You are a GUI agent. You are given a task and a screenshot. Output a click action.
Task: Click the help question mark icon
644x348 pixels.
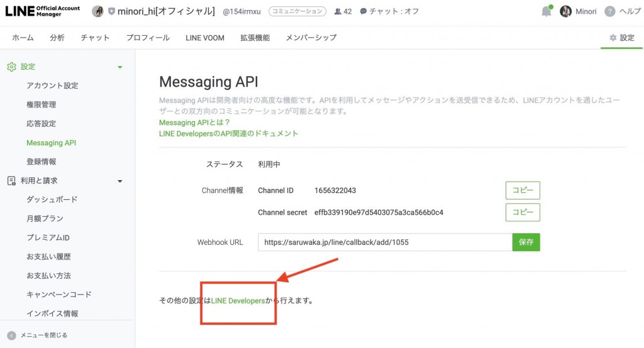pyautogui.click(x=610, y=11)
